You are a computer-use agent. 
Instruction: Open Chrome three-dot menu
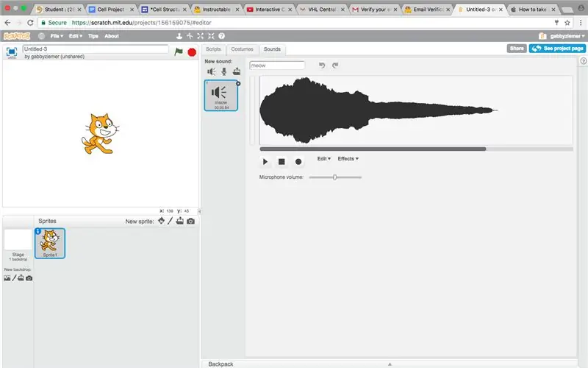[581, 23]
